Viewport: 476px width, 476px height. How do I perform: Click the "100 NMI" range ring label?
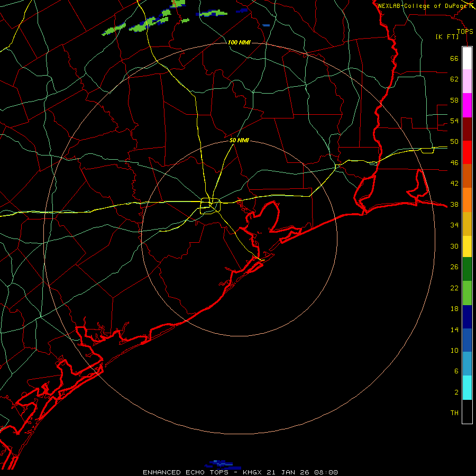click(x=239, y=42)
